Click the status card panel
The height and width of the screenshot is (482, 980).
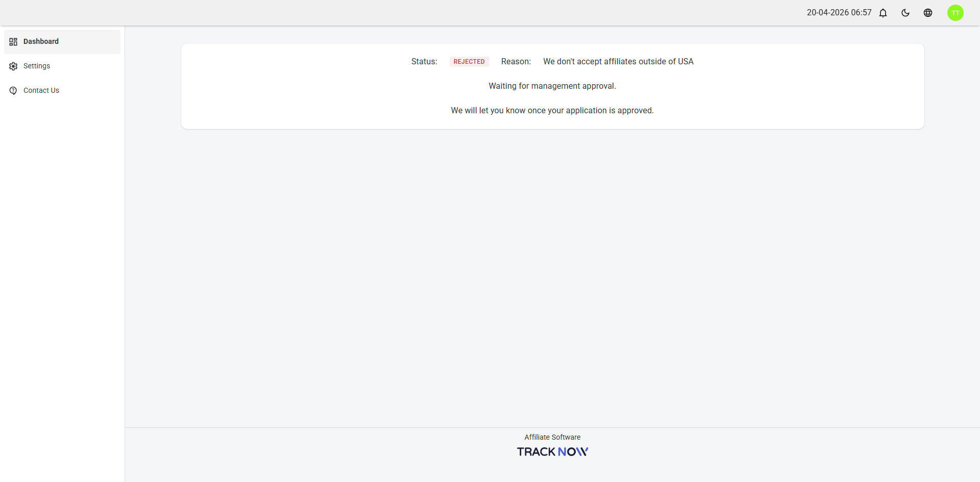552,86
